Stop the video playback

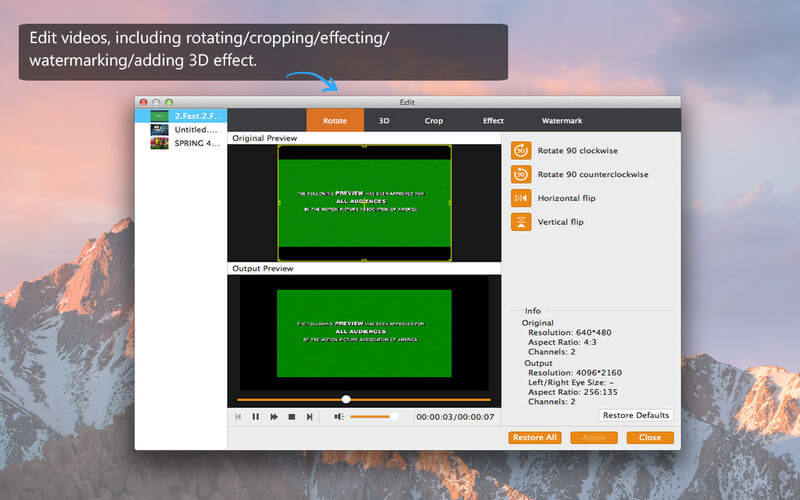292,417
